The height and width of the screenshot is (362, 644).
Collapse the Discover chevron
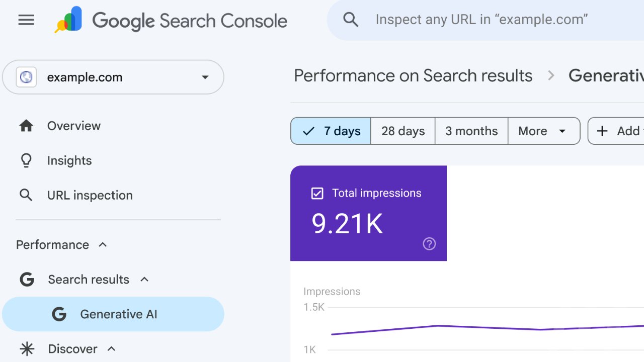112,348
